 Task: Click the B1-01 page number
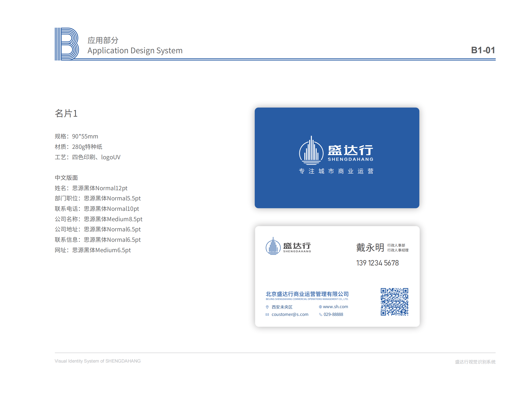[x=483, y=50]
